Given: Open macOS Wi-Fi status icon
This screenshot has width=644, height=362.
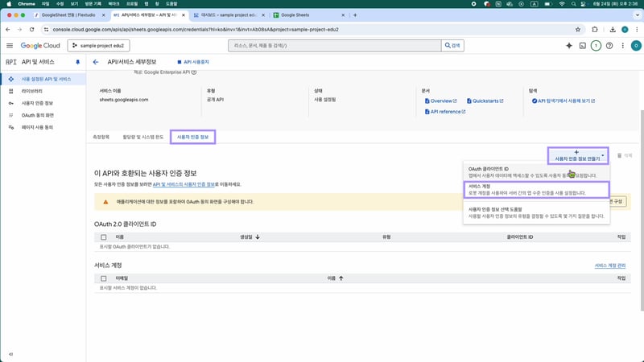Looking at the screenshot, I should [561, 4].
